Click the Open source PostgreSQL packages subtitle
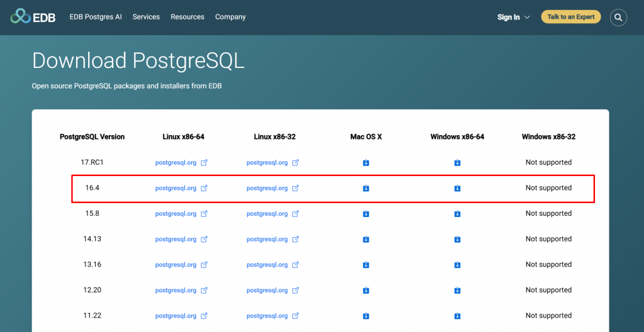 [127, 86]
